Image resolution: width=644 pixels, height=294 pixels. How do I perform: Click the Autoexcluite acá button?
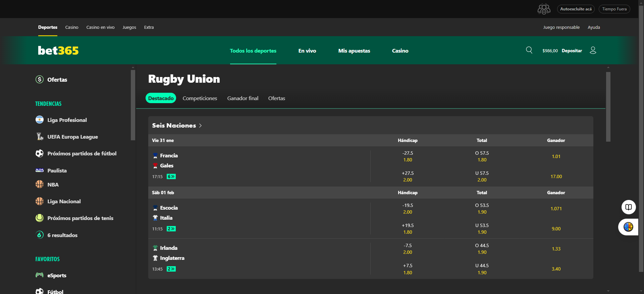[x=576, y=9]
